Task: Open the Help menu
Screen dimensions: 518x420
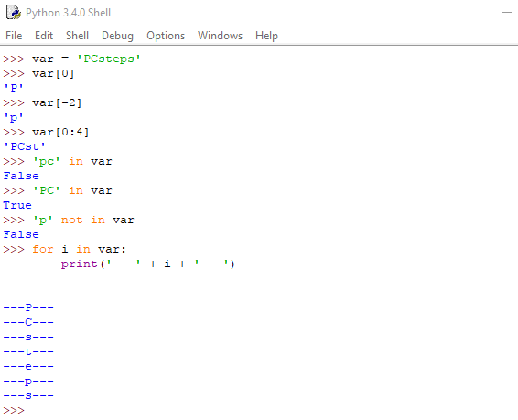Action: click(x=266, y=36)
